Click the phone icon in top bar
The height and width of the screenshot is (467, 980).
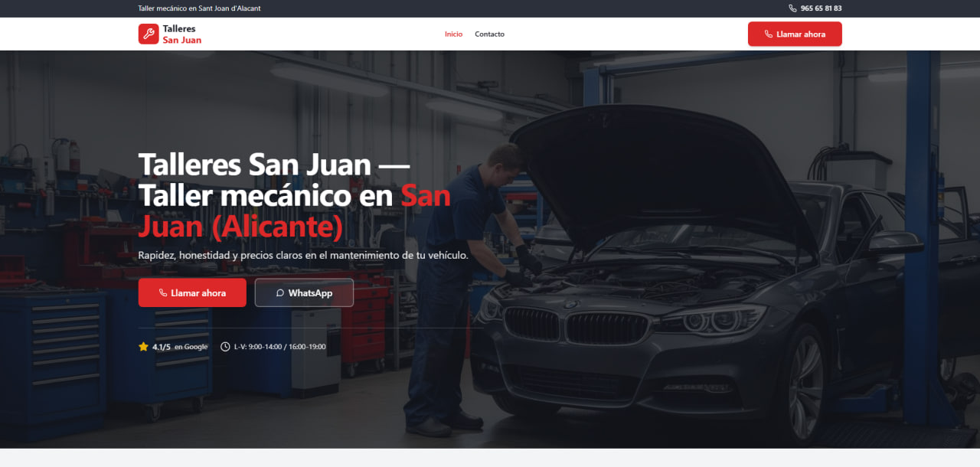click(x=792, y=8)
